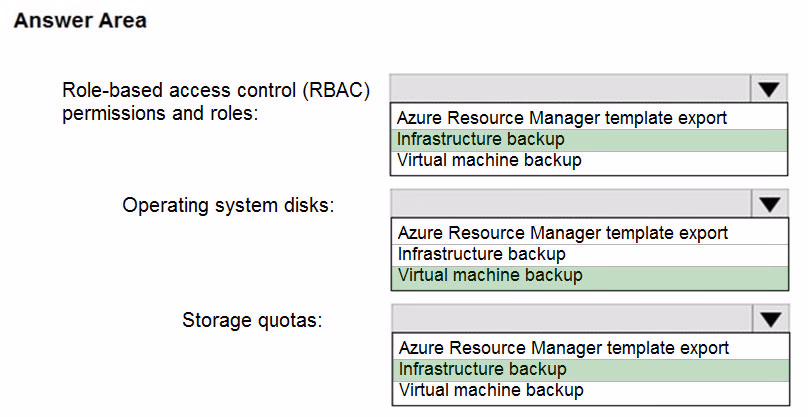Viewport: 808px width, 417px height.
Task: Click the permissions and roles label text
Action: [x=160, y=113]
